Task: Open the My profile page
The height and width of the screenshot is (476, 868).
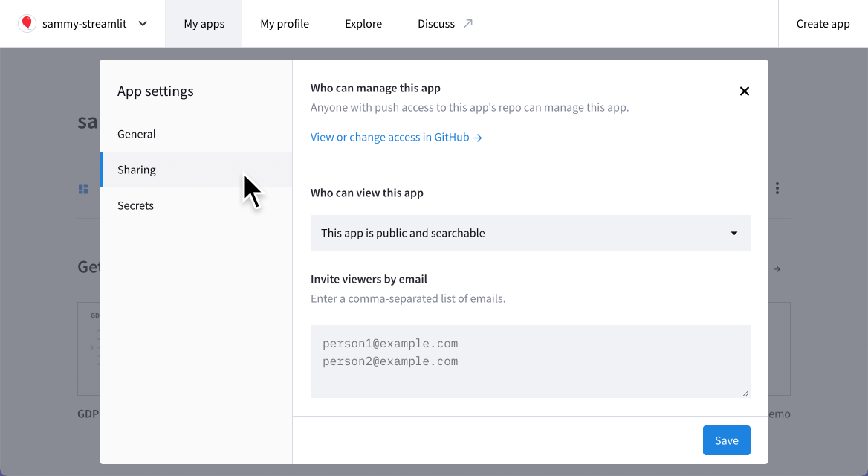Action: click(285, 23)
